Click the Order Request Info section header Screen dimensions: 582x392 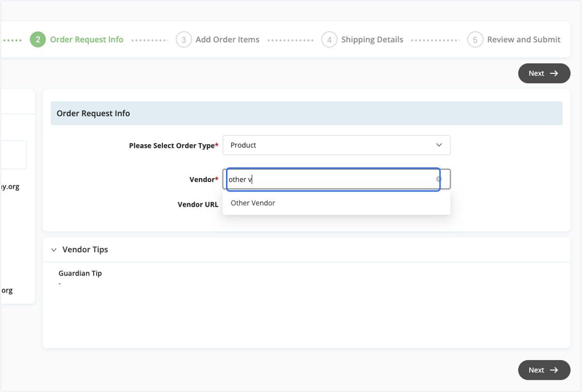[307, 114]
